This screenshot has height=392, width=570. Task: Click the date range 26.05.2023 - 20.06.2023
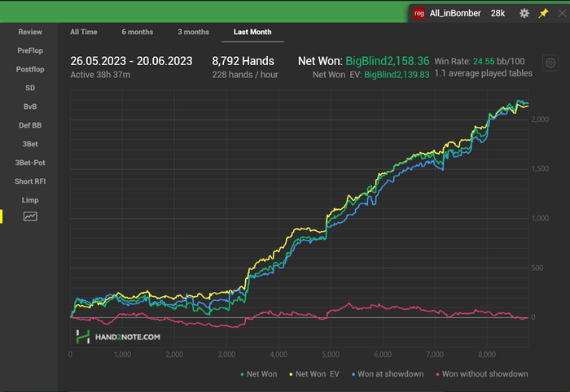pyautogui.click(x=131, y=61)
